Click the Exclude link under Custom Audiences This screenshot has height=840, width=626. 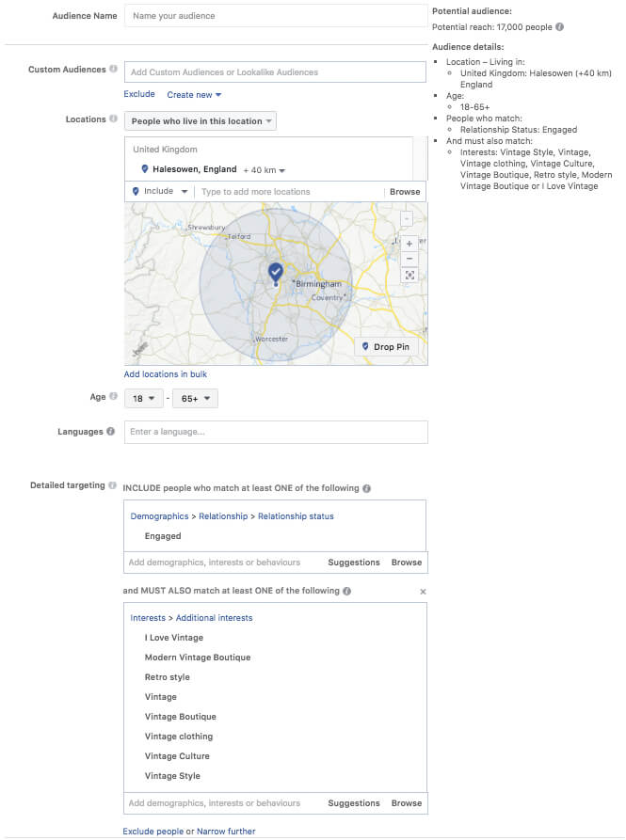click(x=139, y=94)
